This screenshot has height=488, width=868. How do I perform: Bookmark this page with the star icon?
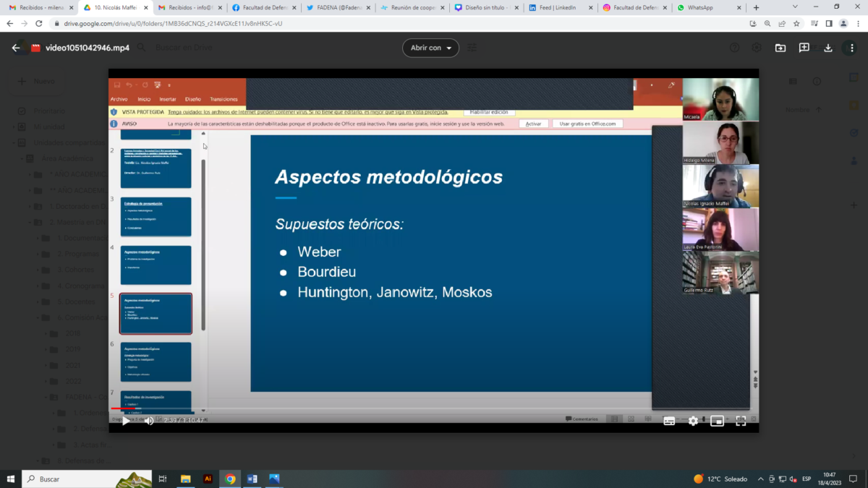(x=796, y=23)
